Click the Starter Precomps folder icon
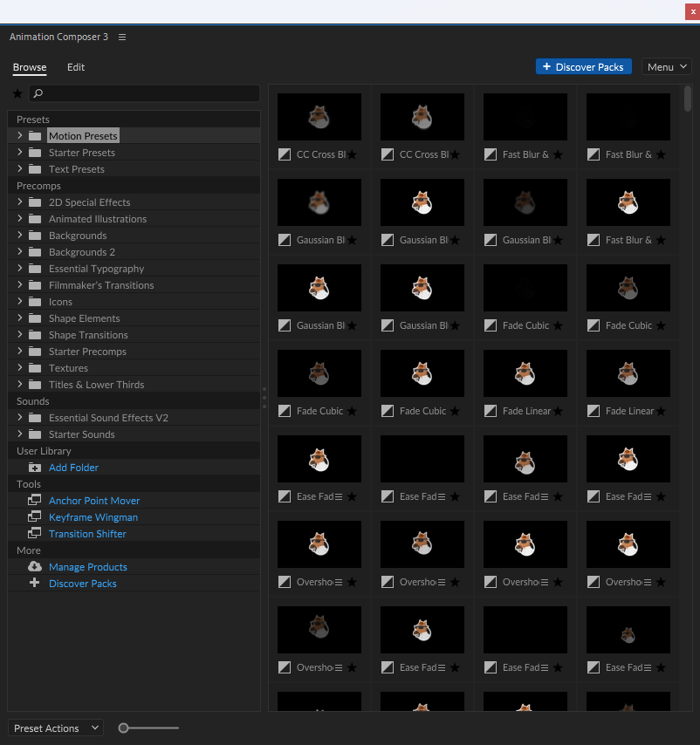The width and height of the screenshot is (700, 745). (35, 352)
